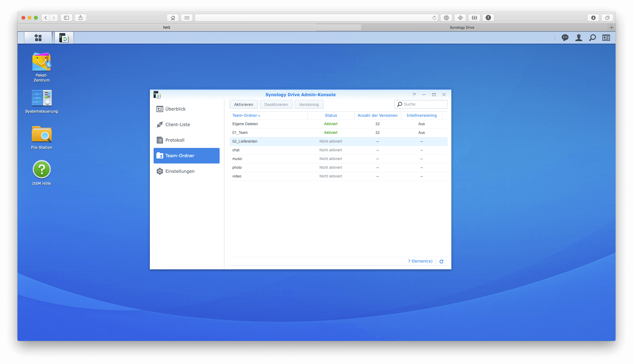Image resolution: width=633 pixels, height=364 pixels.
Task: Go back with the browser back arrow
Action: 46,18
